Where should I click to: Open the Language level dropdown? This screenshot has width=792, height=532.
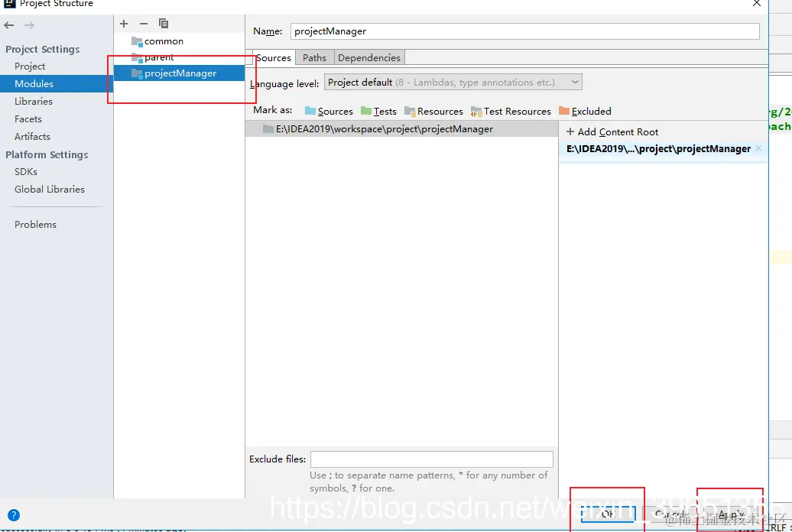(x=453, y=83)
